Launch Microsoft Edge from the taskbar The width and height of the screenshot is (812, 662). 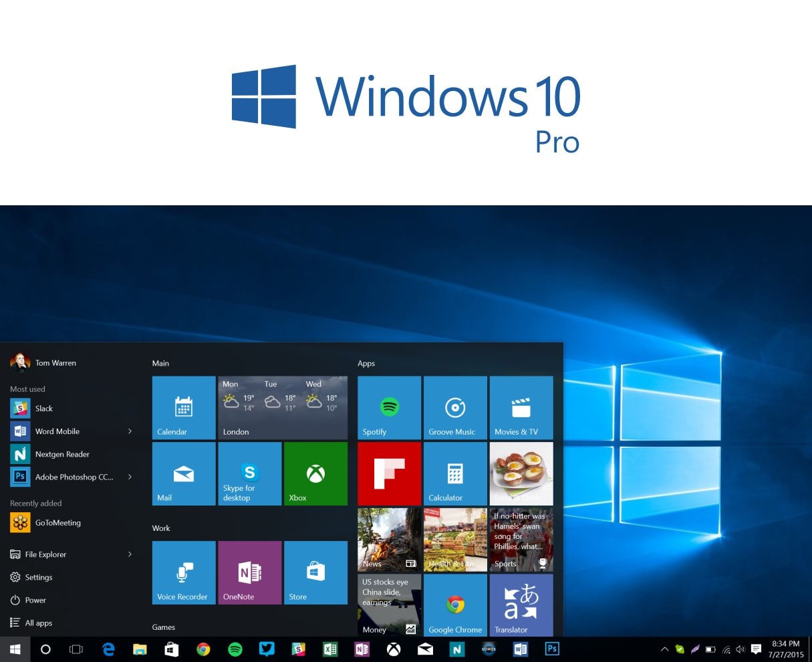click(x=108, y=649)
